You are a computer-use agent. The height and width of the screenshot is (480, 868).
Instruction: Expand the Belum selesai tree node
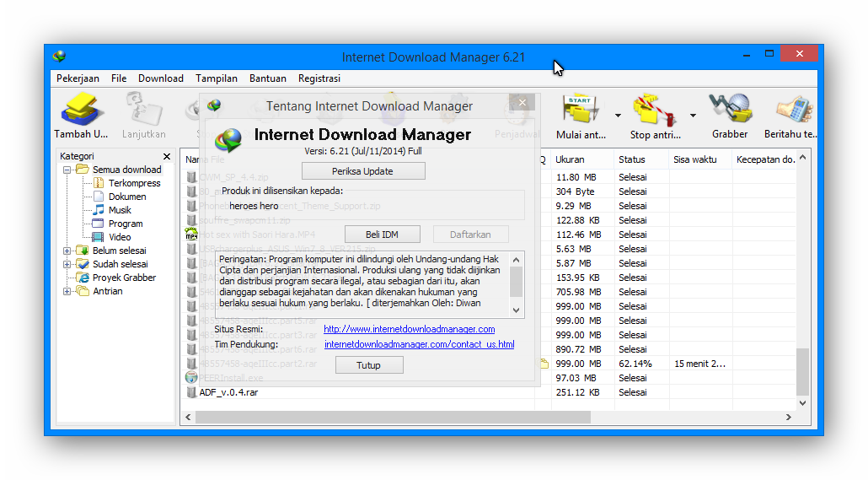pyautogui.click(x=67, y=251)
